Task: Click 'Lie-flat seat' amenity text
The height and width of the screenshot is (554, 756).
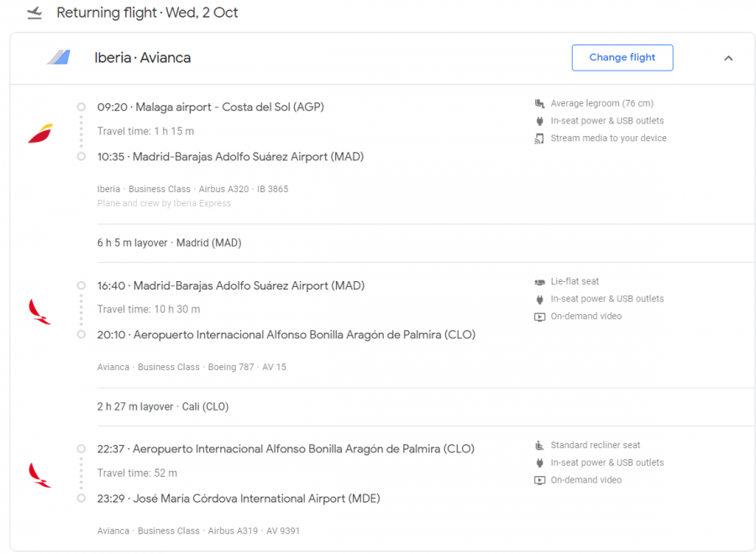Action: click(575, 281)
